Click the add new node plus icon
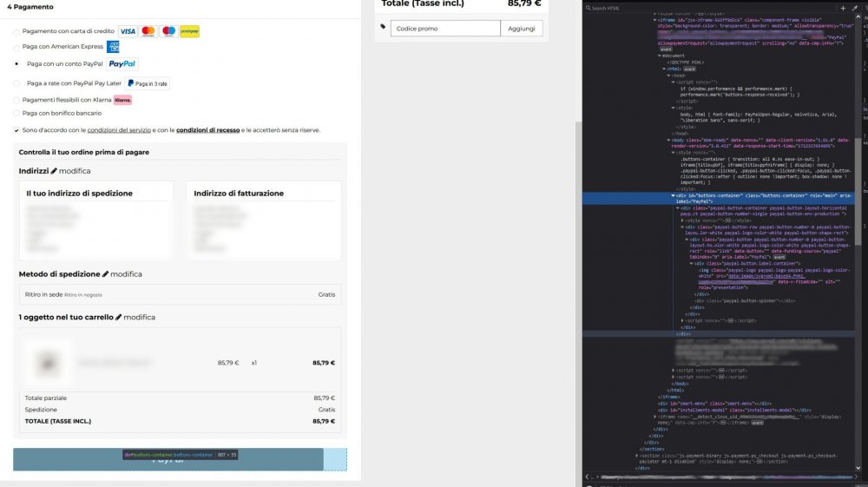The height and width of the screenshot is (487, 868). point(843,9)
